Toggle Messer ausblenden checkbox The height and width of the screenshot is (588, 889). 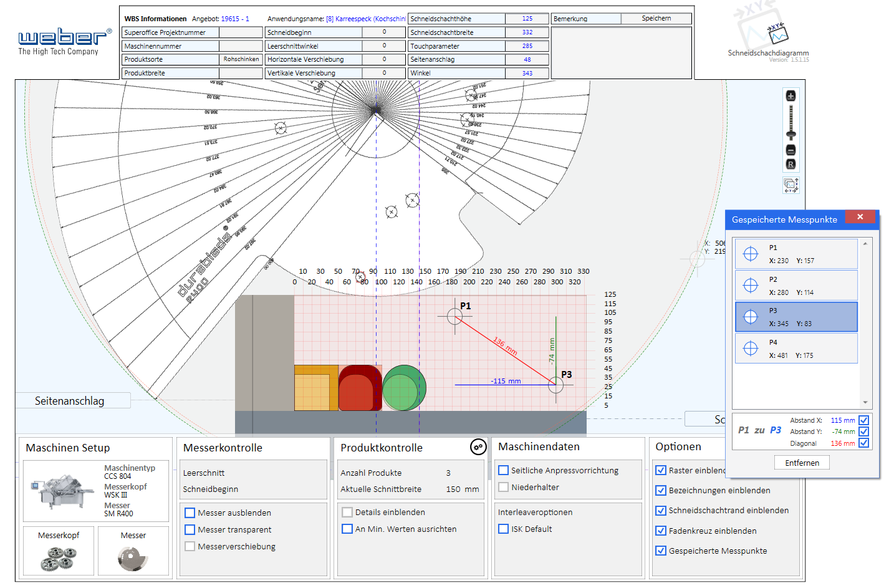(x=190, y=513)
